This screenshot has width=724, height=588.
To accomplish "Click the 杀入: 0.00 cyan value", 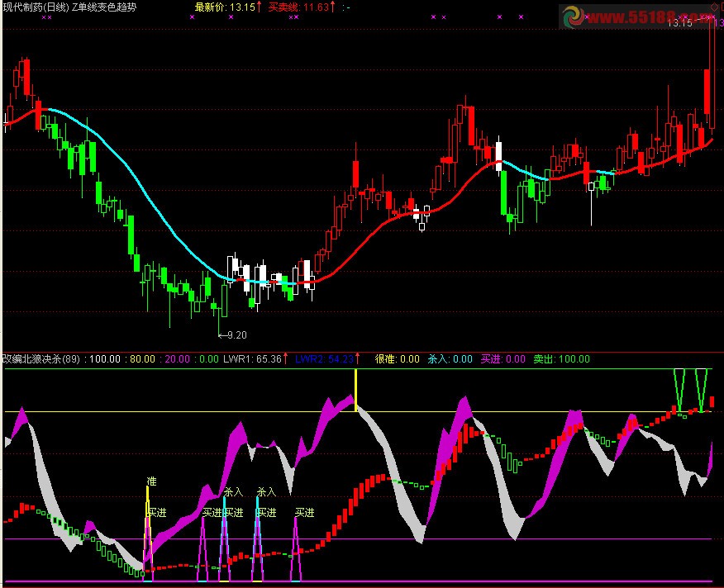I will [x=450, y=359].
